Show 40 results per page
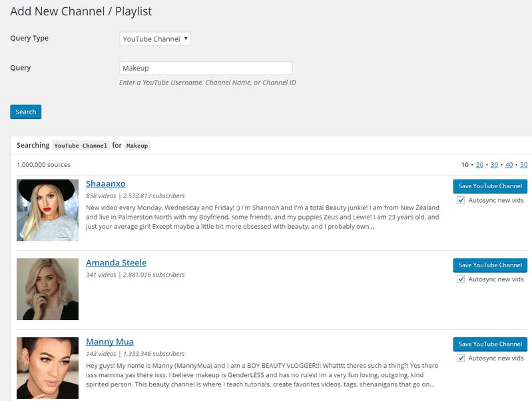532x401 pixels. pyautogui.click(x=509, y=165)
